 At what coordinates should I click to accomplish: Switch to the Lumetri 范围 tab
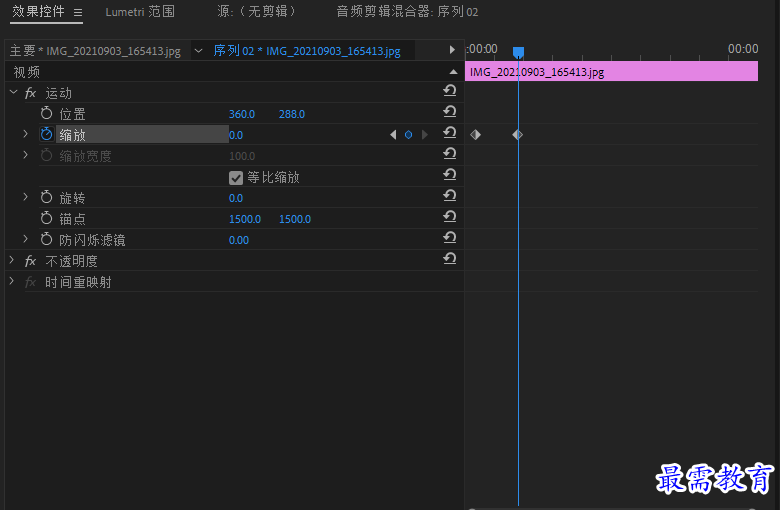(140, 12)
